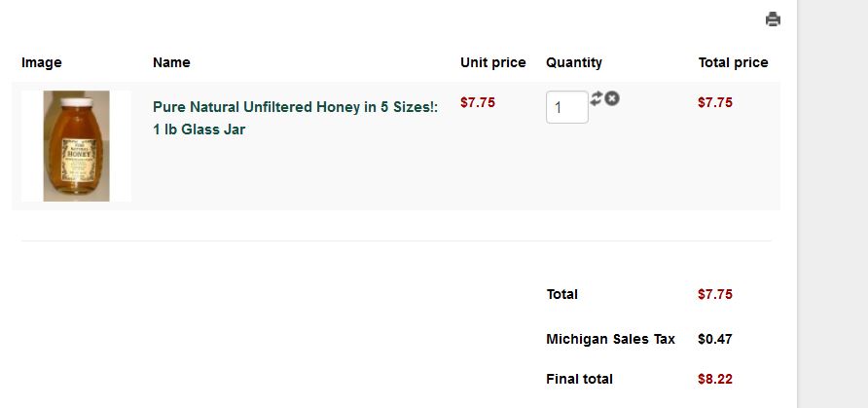
Task: Select the Total price column header
Action: (733, 62)
